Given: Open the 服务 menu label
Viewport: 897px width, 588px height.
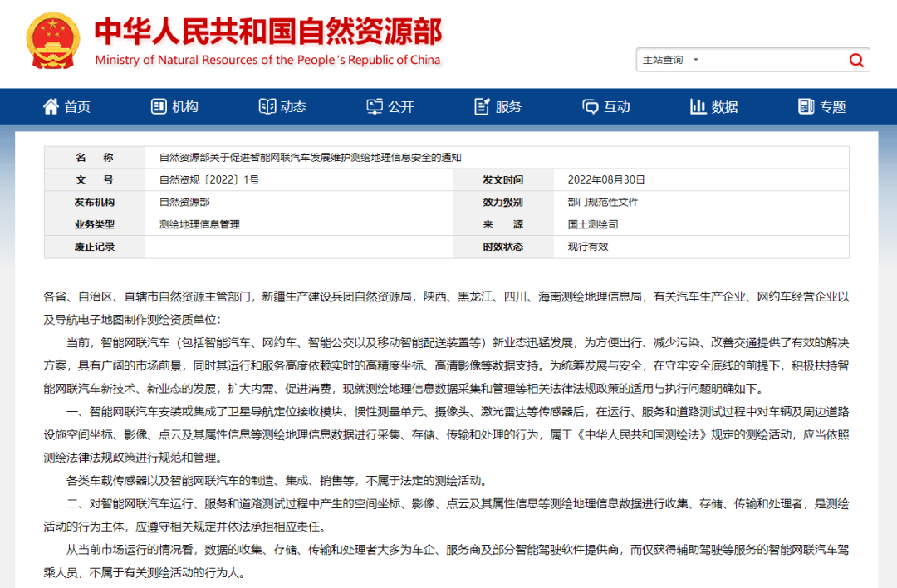Looking at the screenshot, I should coord(509,107).
